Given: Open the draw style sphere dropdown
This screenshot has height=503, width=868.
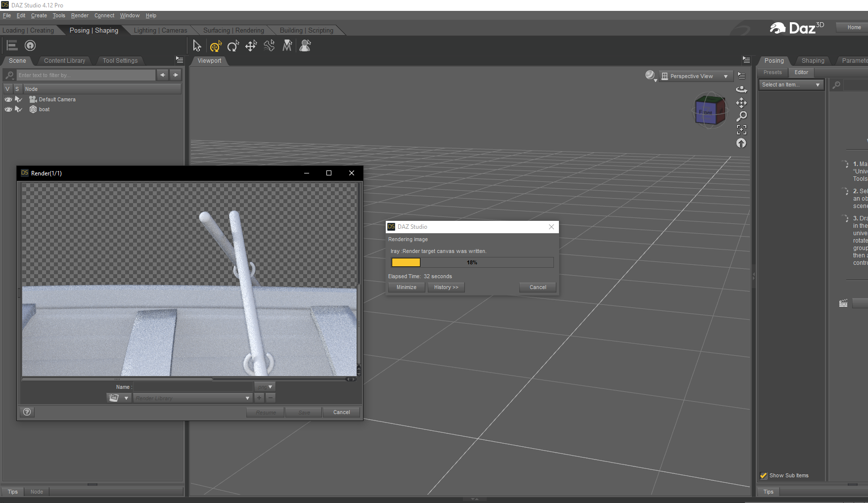Looking at the screenshot, I should pos(651,76).
